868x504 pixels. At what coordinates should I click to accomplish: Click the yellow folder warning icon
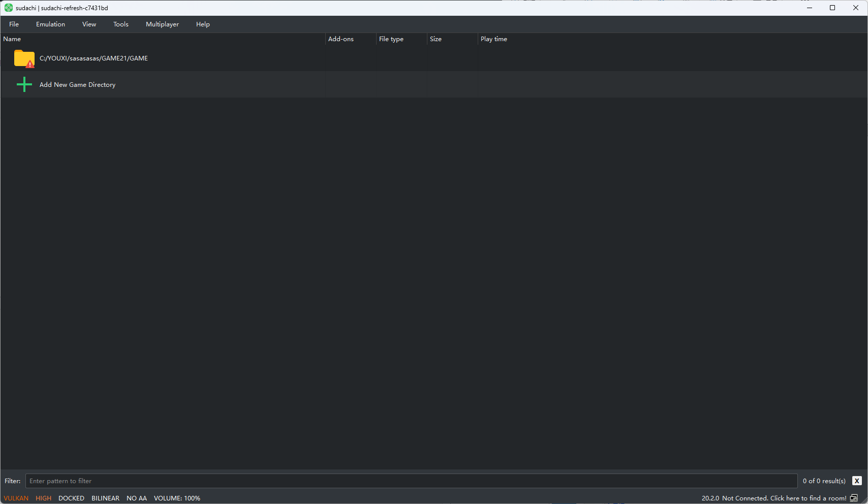click(x=24, y=58)
